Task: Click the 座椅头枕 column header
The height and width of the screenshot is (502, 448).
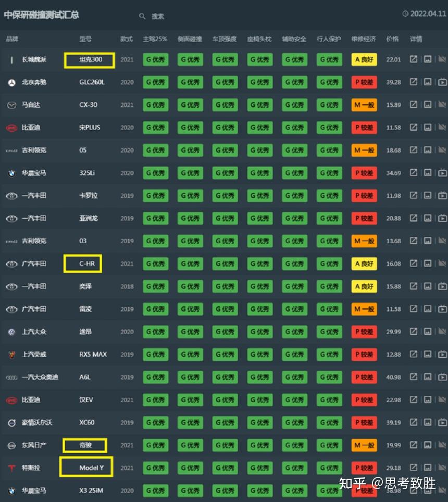Action: (259, 39)
